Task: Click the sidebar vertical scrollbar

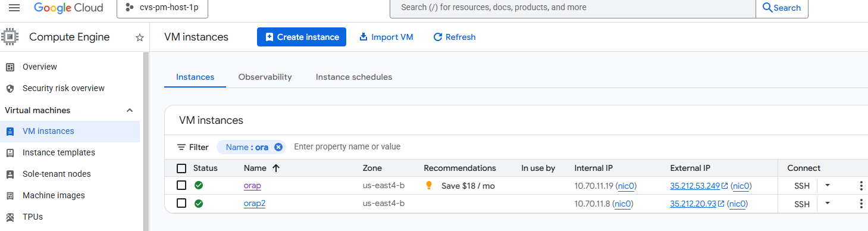Action: pyautogui.click(x=146, y=141)
